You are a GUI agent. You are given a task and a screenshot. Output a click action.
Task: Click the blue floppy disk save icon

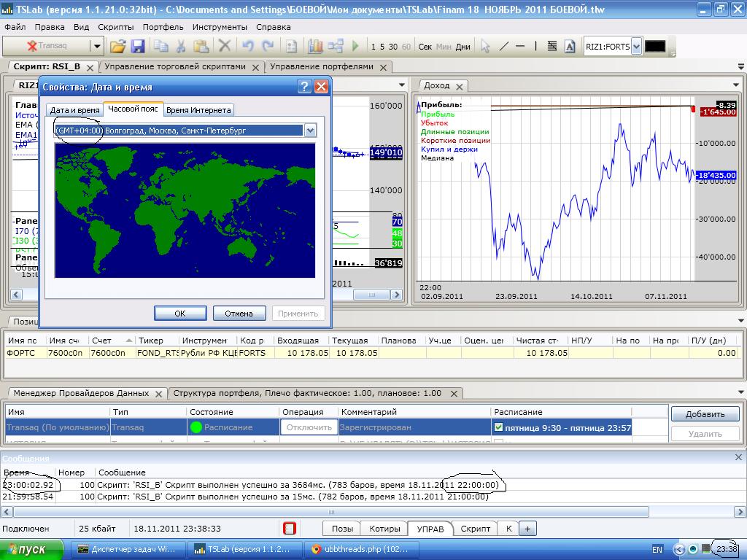pyautogui.click(x=138, y=46)
